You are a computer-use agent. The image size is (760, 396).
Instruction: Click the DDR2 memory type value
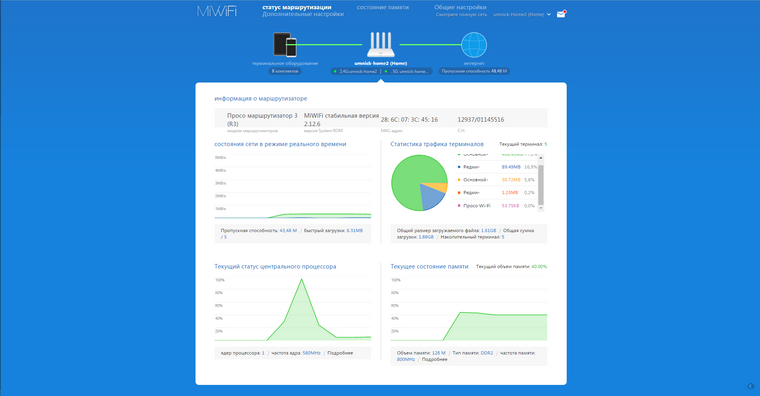pos(487,353)
